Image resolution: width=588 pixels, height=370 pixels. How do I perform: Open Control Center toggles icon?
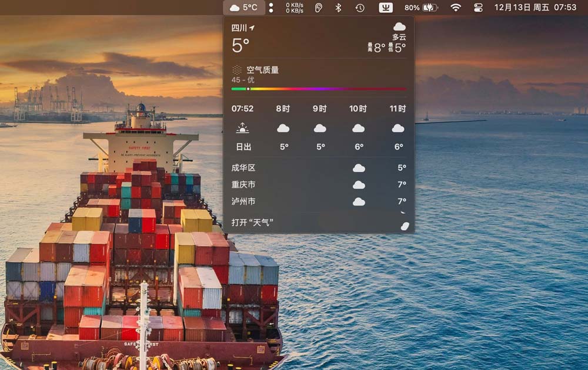478,8
